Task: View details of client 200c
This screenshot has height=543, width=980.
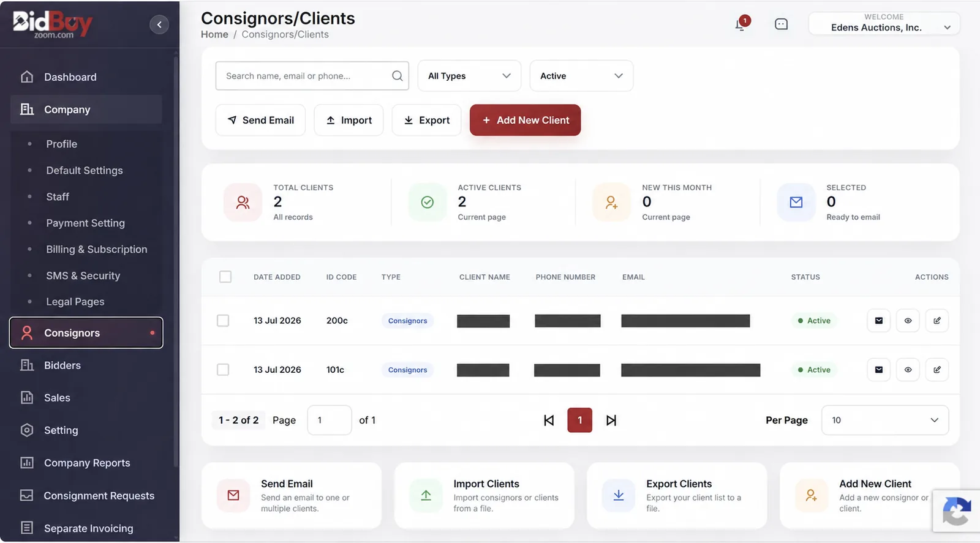Action: click(x=908, y=321)
